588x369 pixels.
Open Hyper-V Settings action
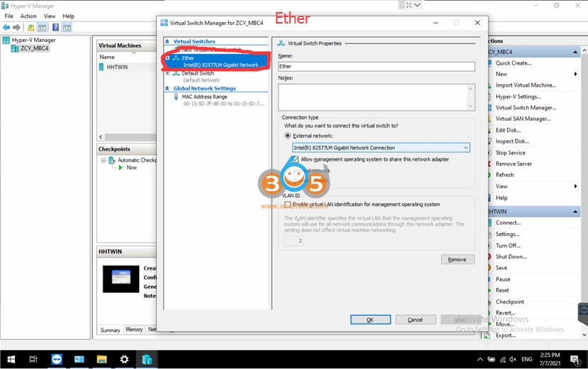click(x=518, y=97)
